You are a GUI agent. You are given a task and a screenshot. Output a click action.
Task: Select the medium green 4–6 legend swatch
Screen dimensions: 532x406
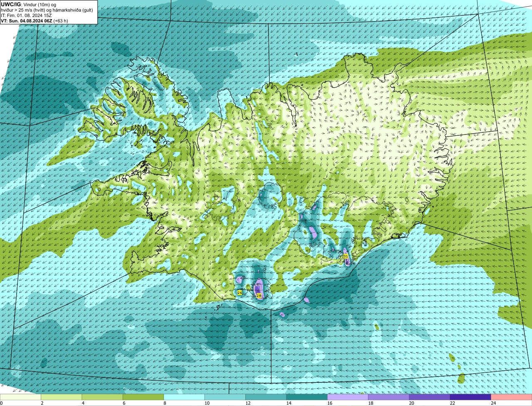click(x=102, y=397)
